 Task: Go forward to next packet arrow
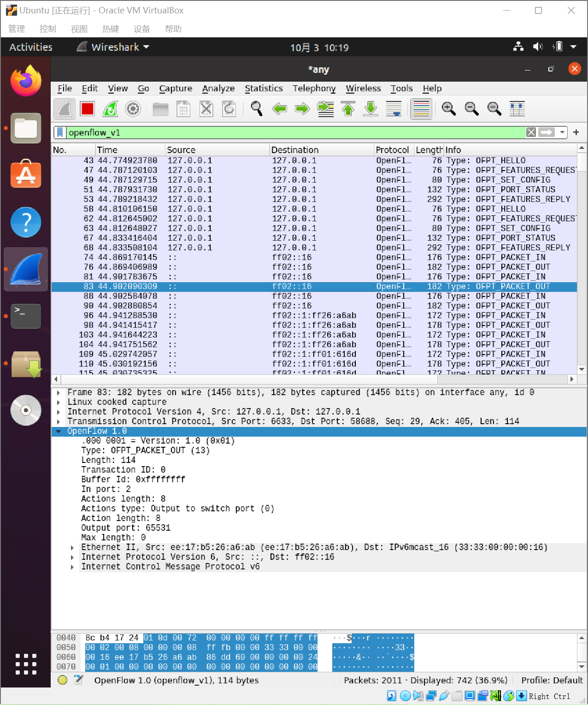tap(302, 109)
